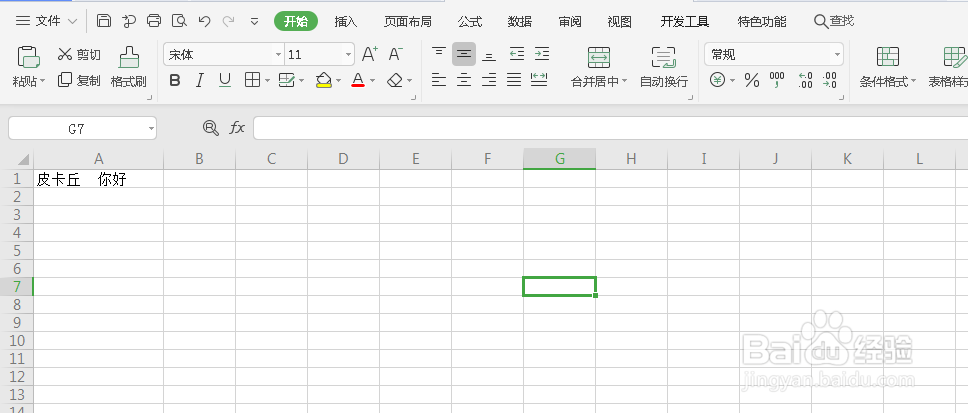Screen dimensions: 968x413
Task: Decrease font size with A- icon
Action: tap(396, 54)
